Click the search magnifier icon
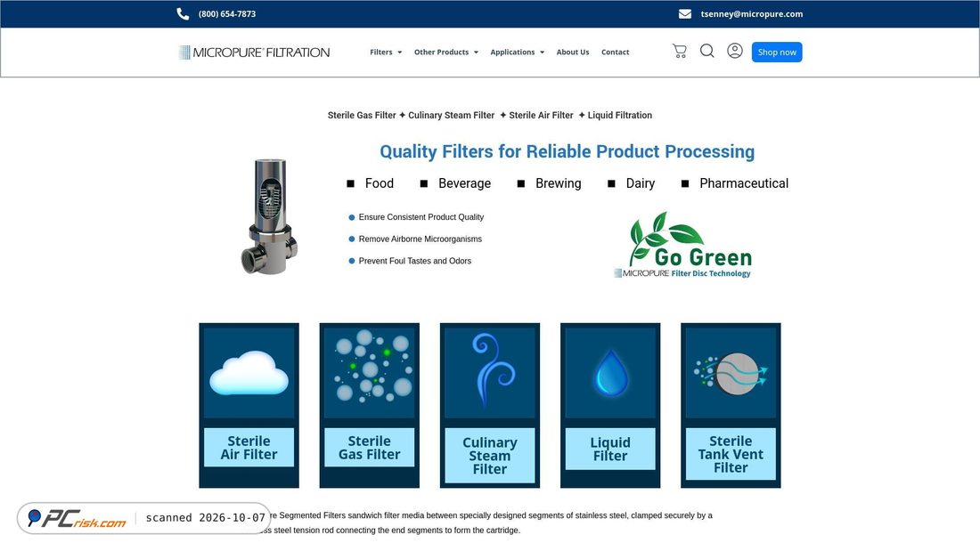Image resolution: width=980 pixels, height=551 pixels. coord(706,51)
